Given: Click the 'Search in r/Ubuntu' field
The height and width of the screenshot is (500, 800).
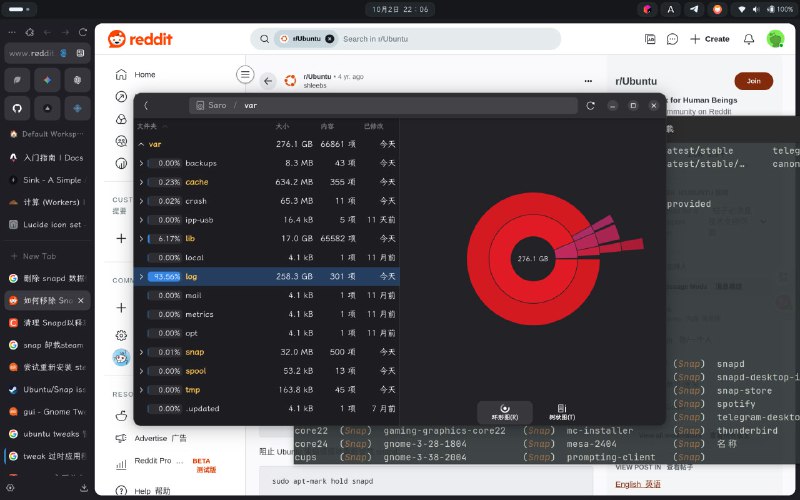Looking at the screenshot, I should coord(440,39).
